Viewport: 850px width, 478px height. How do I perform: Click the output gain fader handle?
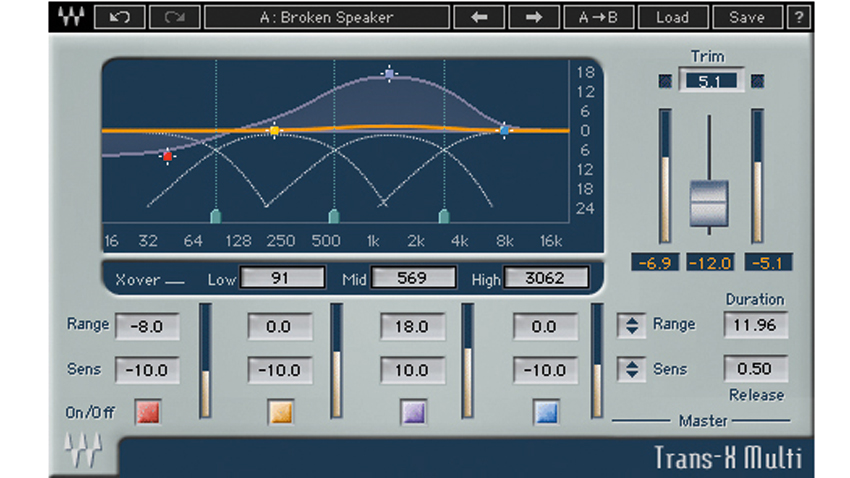pyautogui.click(x=709, y=203)
